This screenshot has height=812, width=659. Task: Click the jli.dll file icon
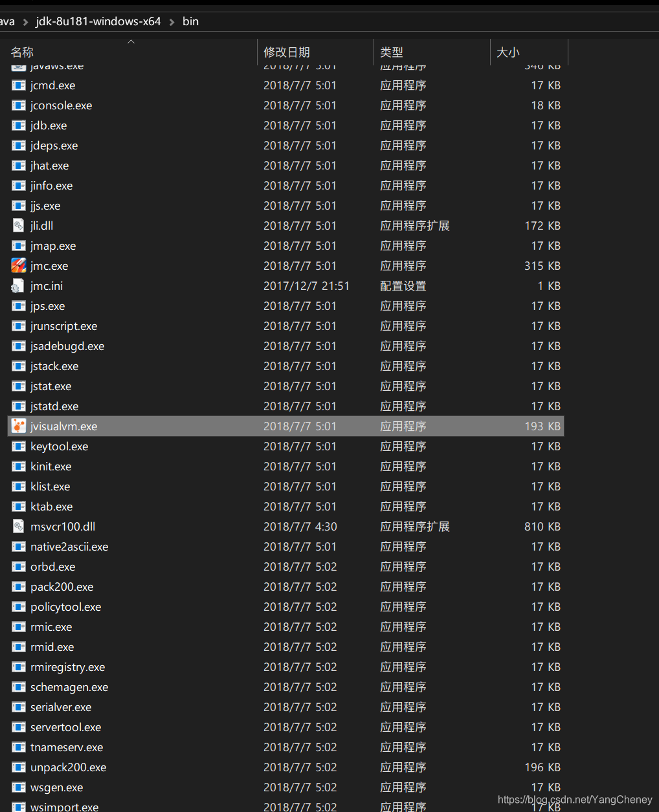(19, 225)
